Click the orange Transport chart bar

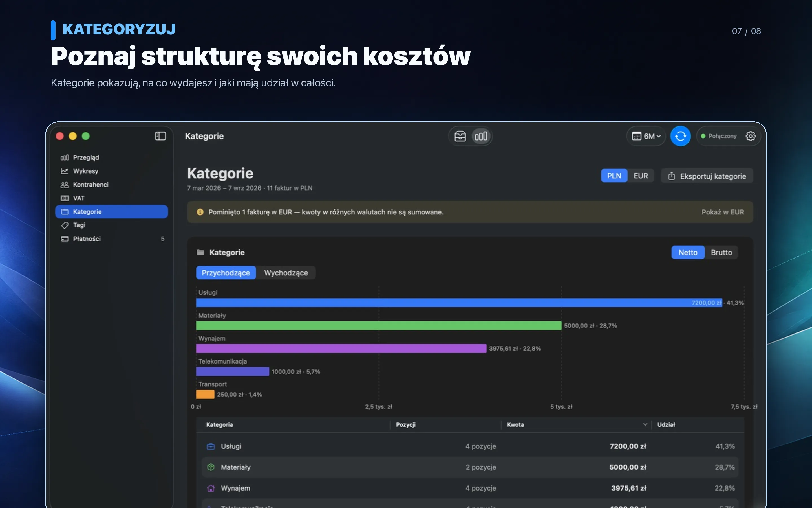click(x=205, y=395)
